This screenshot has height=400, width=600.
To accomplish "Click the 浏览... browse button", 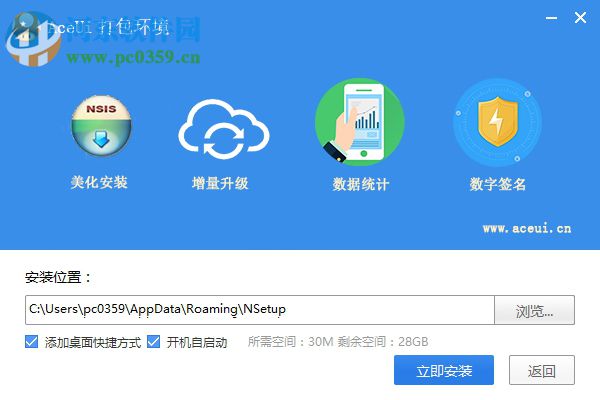I will (x=535, y=310).
